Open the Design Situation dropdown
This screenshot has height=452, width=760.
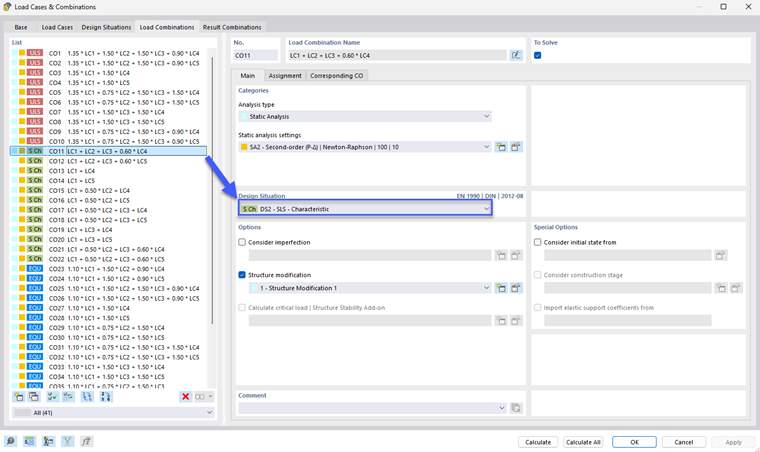(365, 209)
